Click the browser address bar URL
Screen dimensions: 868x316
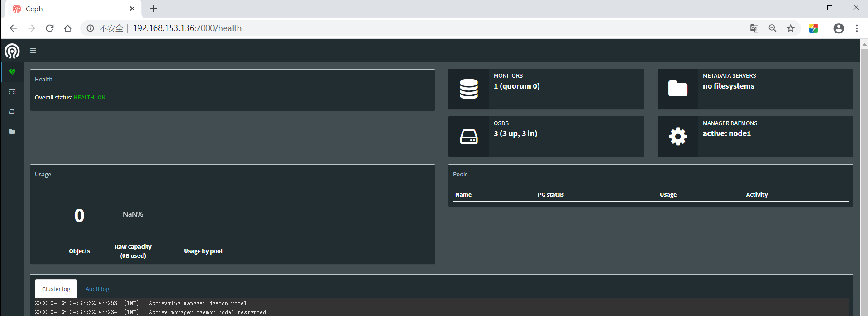[x=187, y=28]
